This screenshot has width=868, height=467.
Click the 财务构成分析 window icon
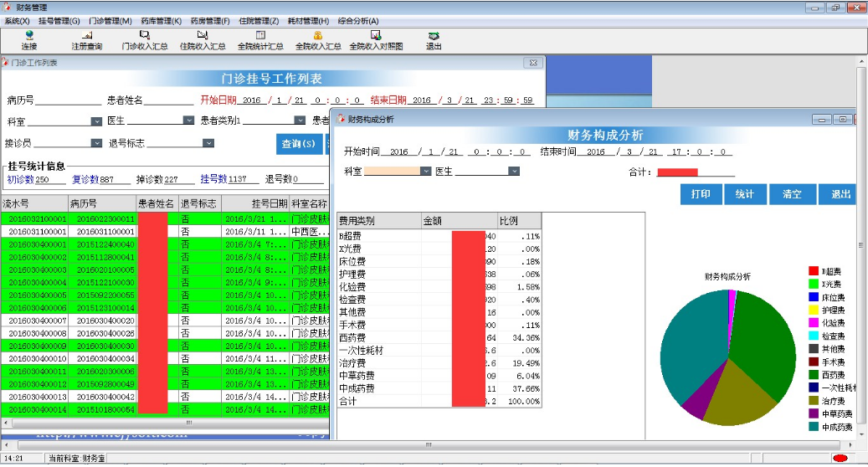pyautogui.click(x=341, y=119)
